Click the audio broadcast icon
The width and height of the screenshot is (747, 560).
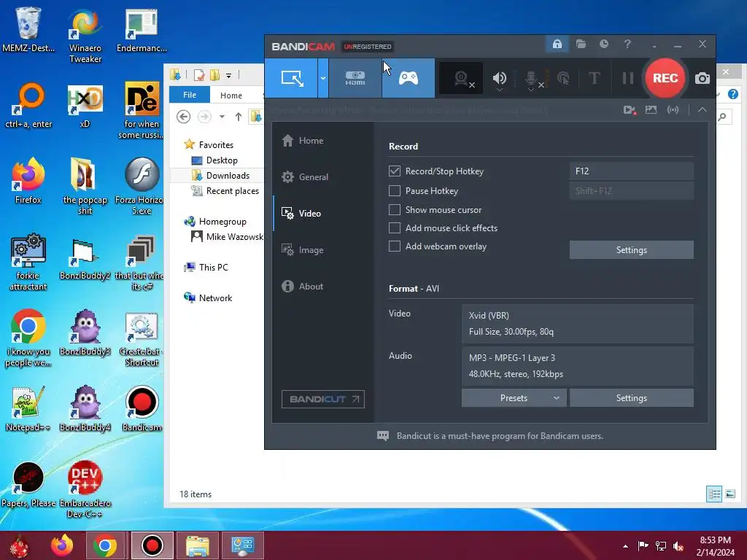673,110
